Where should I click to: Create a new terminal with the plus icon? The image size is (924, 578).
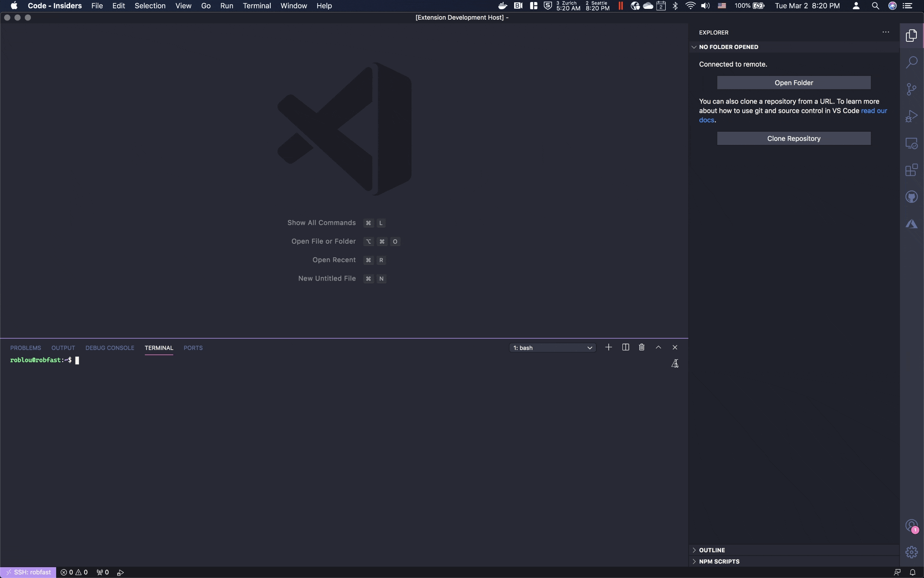[608, 347]
